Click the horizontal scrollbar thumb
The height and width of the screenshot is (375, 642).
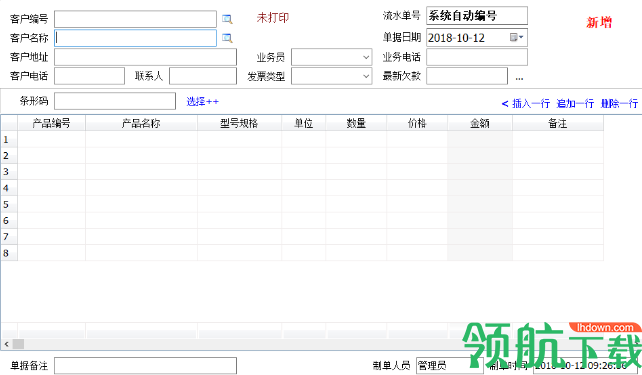(x=18, y=344)
